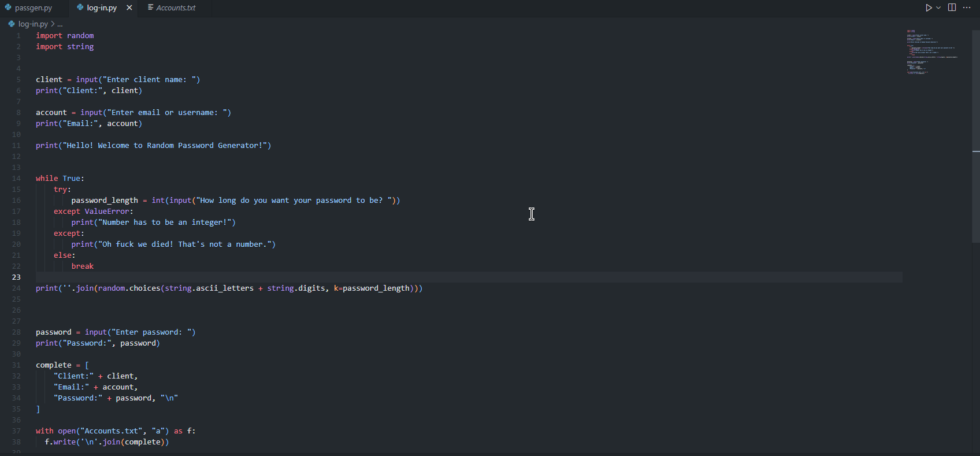This screenshot has width=980, height=456.
Task: Open the Accounts.txt tab
Action: click(176, 8)
